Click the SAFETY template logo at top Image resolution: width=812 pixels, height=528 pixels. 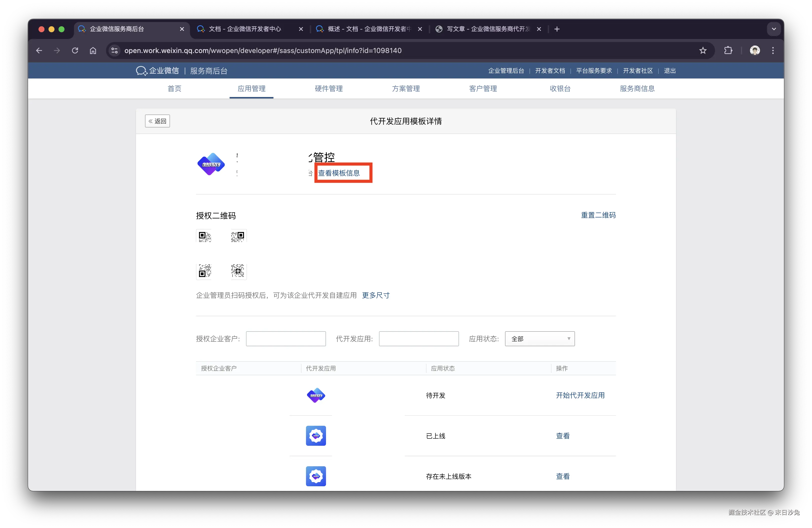coord(211,164)
